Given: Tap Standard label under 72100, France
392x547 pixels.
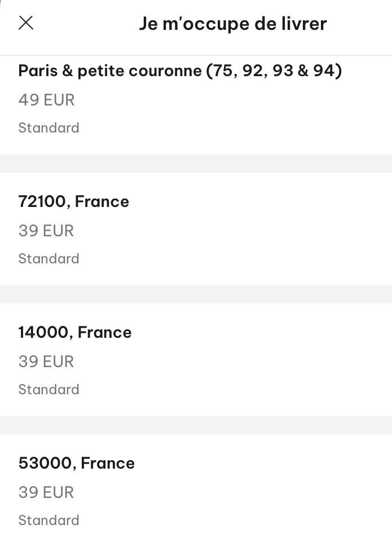Looking at the screenshot, I should coord(49,258).
